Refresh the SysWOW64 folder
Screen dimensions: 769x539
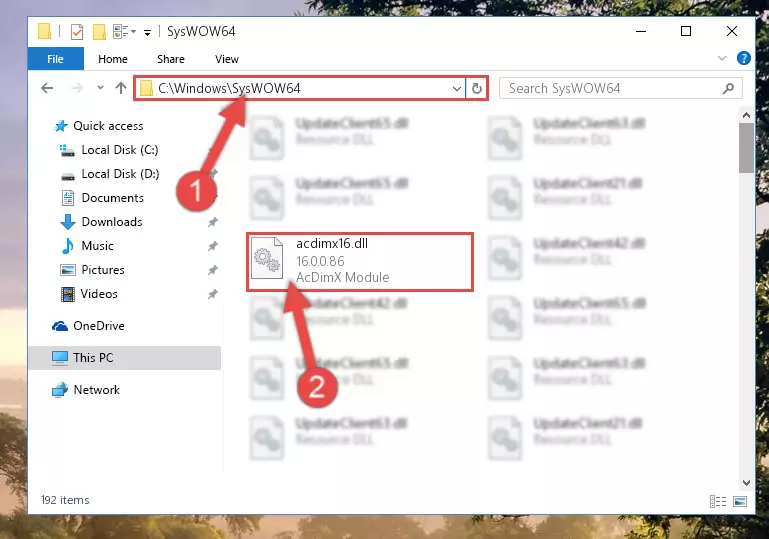pos(477,89)
